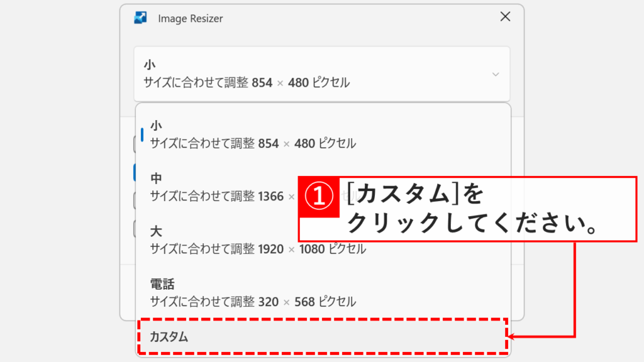Click the dashed highlight around カスタム

click(x=322, y=337)
